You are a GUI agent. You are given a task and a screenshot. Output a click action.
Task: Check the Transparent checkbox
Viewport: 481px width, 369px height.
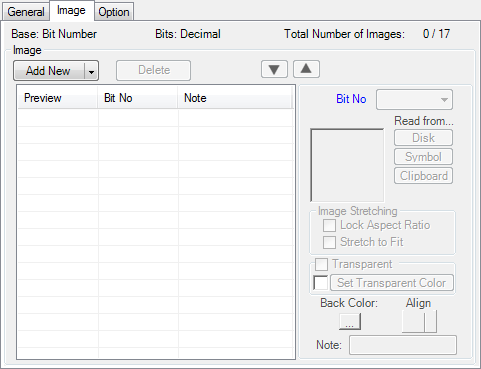click(321, 264)
